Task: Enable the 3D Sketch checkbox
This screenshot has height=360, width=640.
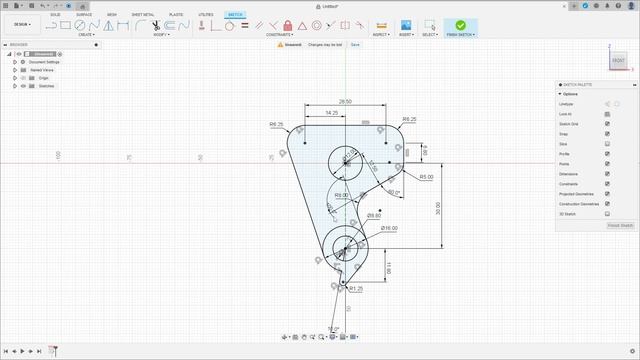Action: [x=607, y=214]
